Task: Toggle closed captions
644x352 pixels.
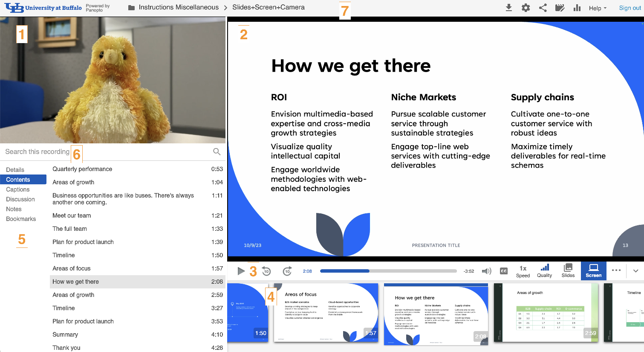Action: click(504, 271)
